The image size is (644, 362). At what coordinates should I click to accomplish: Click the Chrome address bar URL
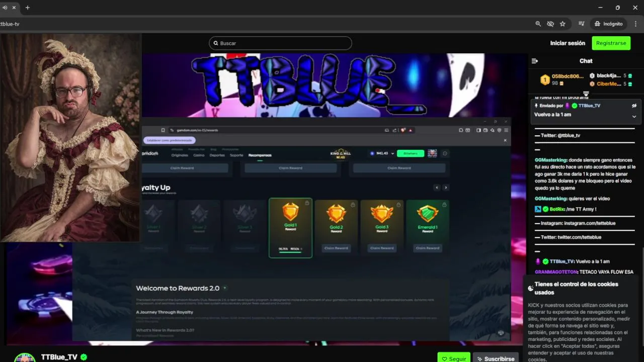(x=10, y=24)
